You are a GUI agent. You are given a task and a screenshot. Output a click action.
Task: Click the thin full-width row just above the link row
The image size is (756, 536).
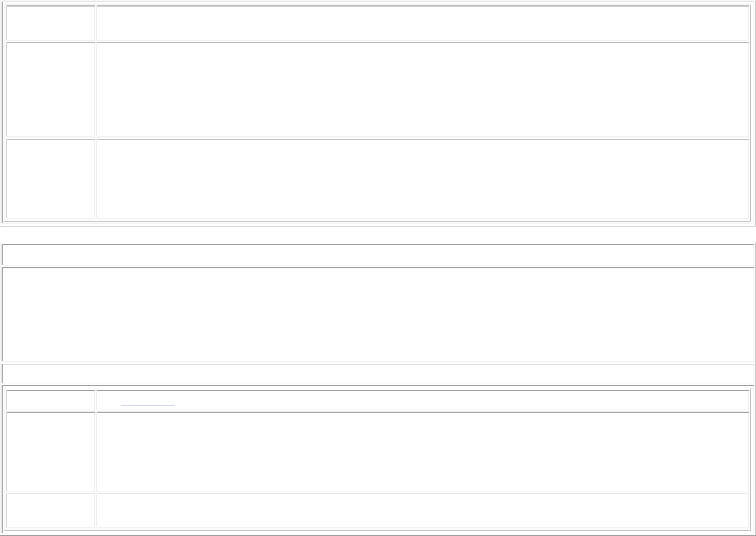378,374
